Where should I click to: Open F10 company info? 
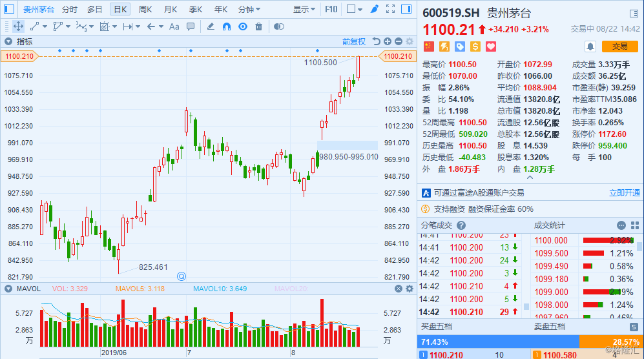(331, 9)
